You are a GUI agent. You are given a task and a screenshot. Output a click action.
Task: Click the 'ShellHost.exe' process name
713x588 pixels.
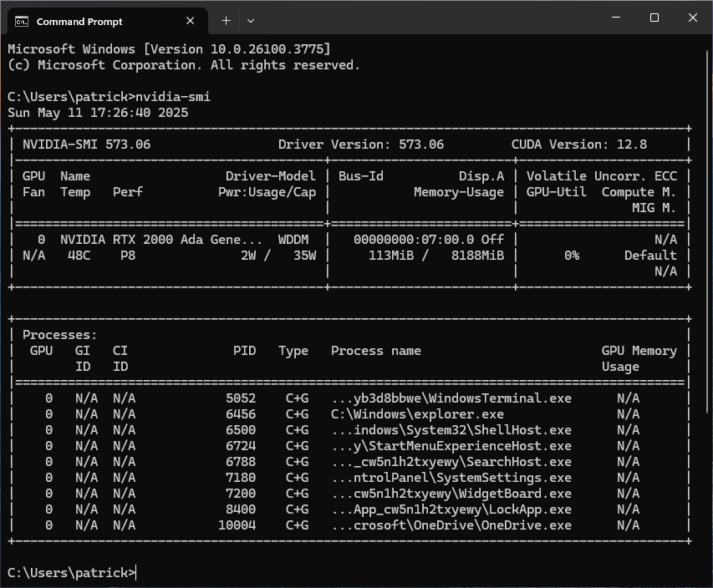tap(523, 430)
